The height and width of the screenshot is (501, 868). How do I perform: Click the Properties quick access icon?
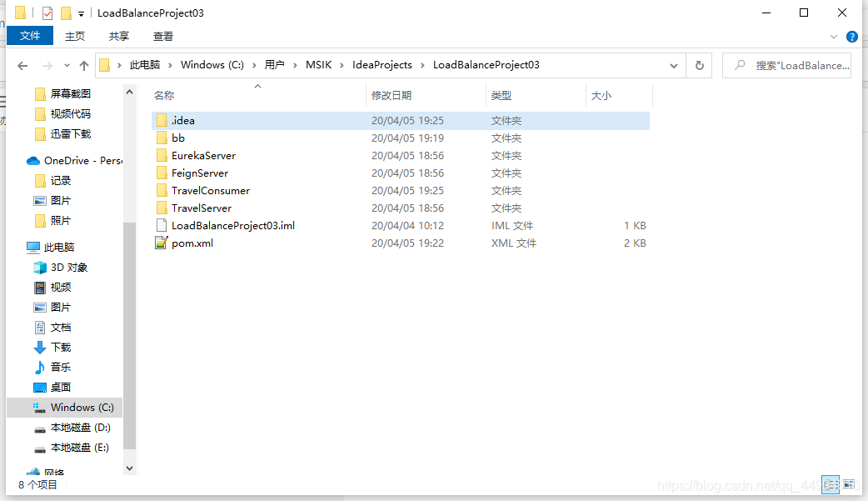coord(47,13)
